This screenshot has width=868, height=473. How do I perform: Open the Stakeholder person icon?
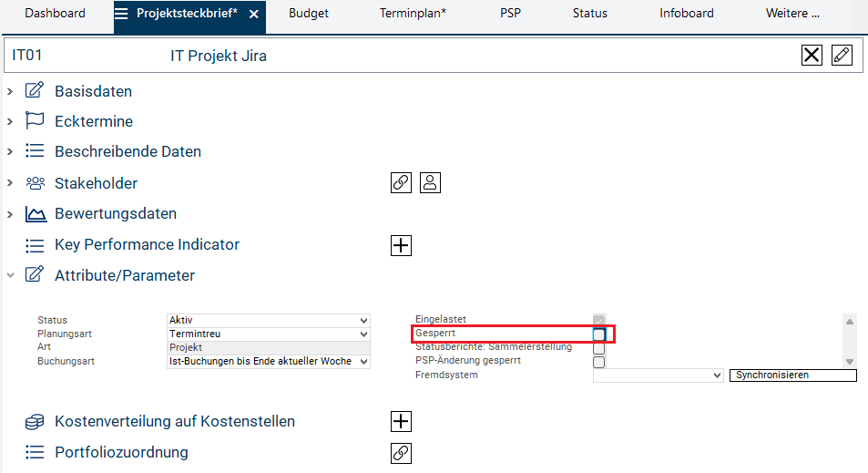pos(430,182)
